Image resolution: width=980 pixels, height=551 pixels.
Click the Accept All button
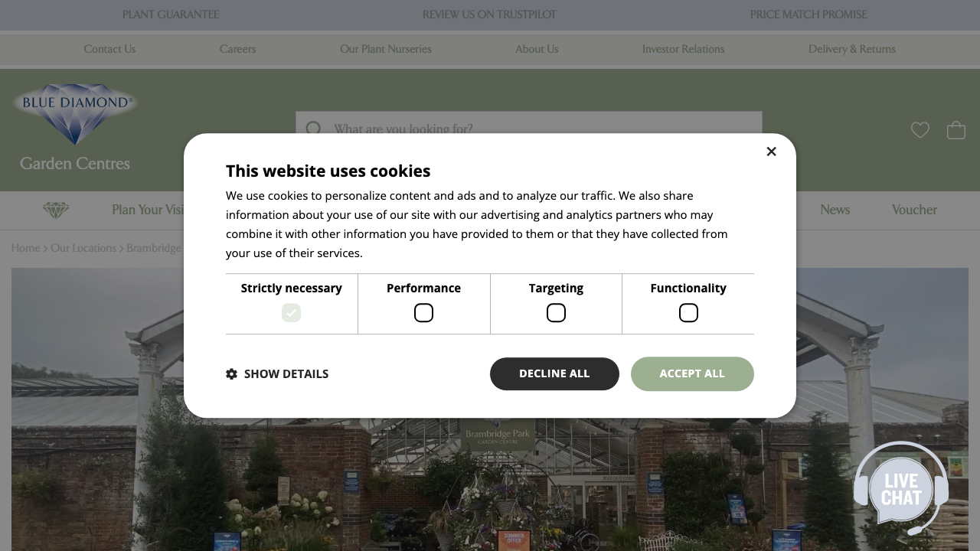pos(692,373)
